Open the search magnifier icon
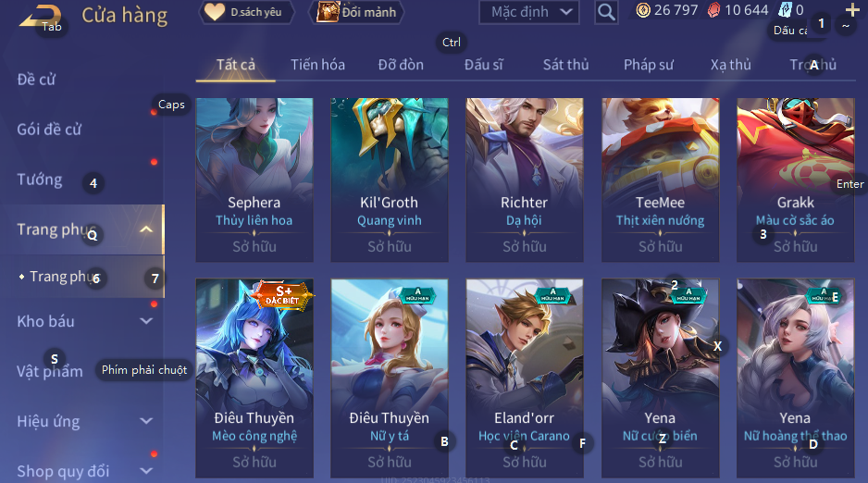868x483 pixels. 606,12
